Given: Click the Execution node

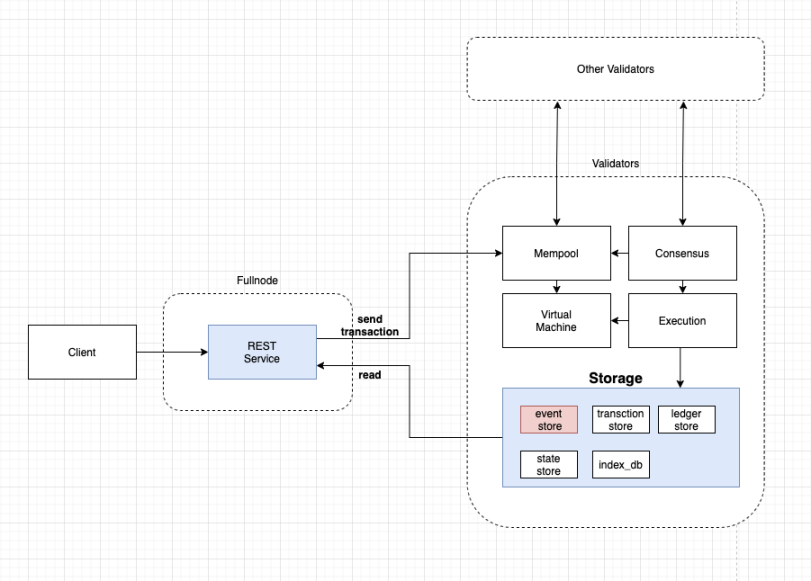Looking at the screenshot, I should 682,320.
